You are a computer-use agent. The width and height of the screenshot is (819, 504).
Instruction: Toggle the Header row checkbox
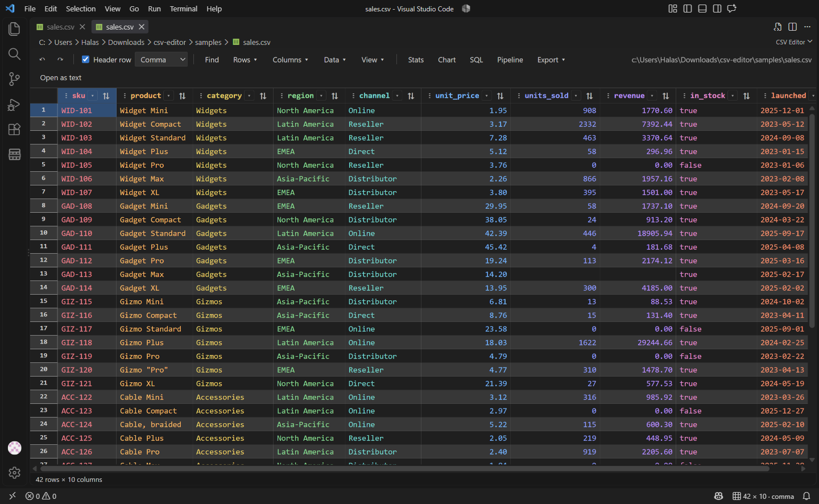tap(85, 59)
